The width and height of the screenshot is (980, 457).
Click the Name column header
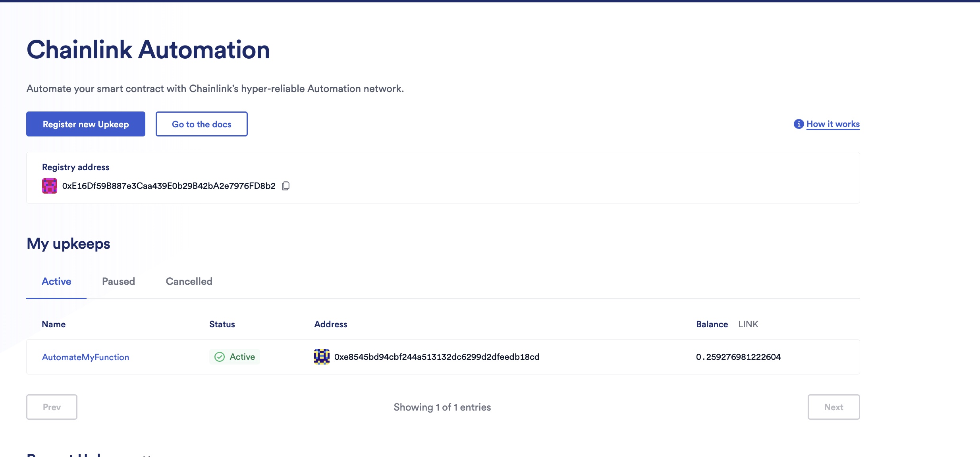[x=54, y=324]
